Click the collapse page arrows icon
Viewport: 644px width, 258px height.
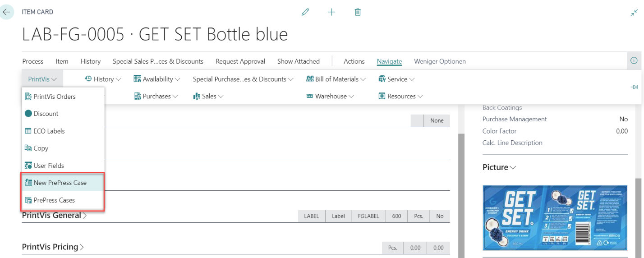(x=634, y=13)
